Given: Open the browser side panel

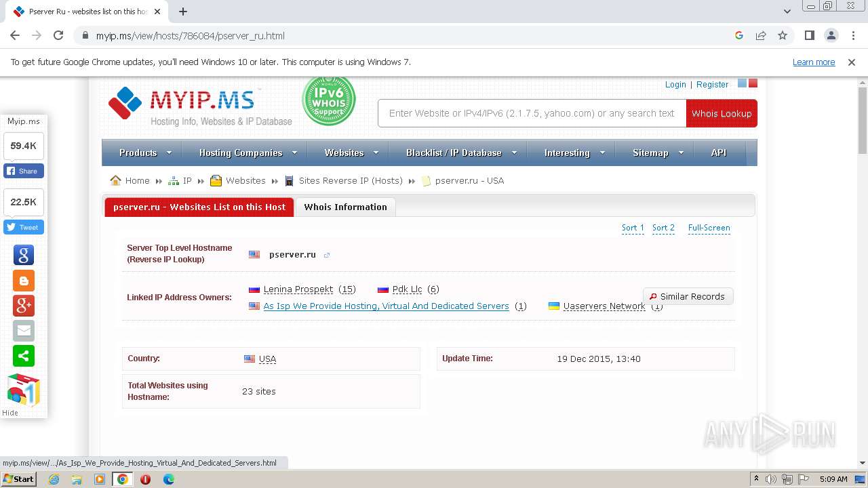Looking at the screenshot, I should (x=809, y=36).
